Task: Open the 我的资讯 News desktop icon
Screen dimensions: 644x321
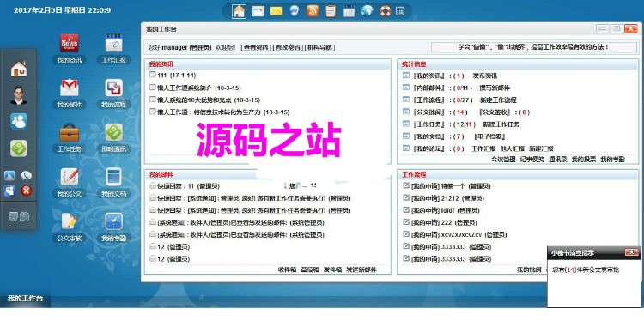Action: point(69,44)
